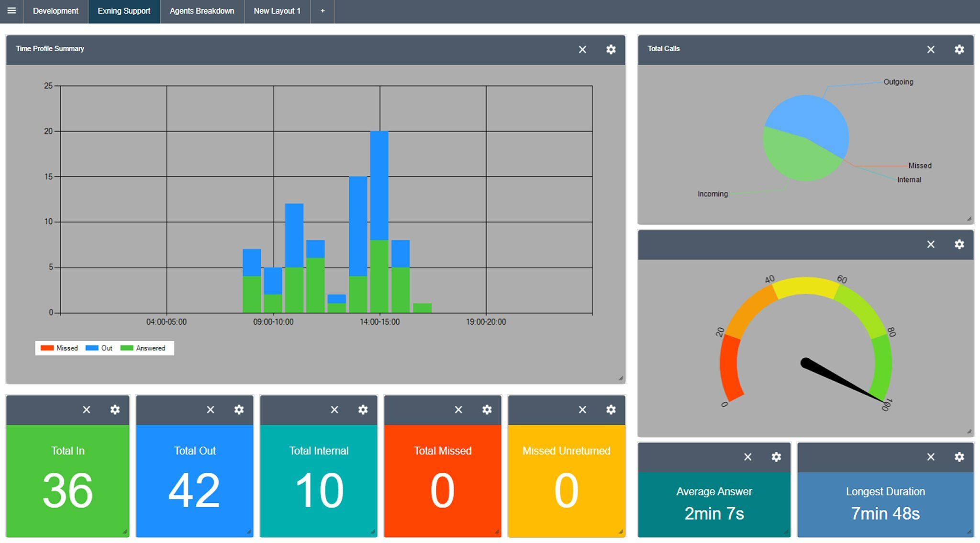Close the Total Calls widget
Viewport: 980px width, 543px height.
[931, 49]
